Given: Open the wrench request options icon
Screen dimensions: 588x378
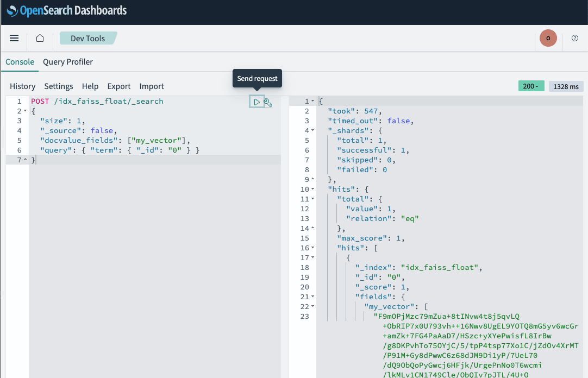Looking at the screenshot, I should (x=268, y=102).
